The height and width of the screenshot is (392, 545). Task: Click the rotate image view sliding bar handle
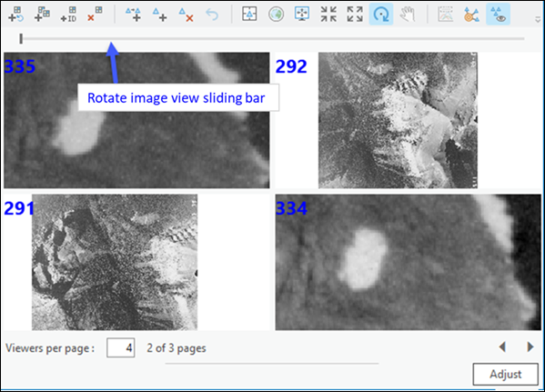tap(21, 38)
